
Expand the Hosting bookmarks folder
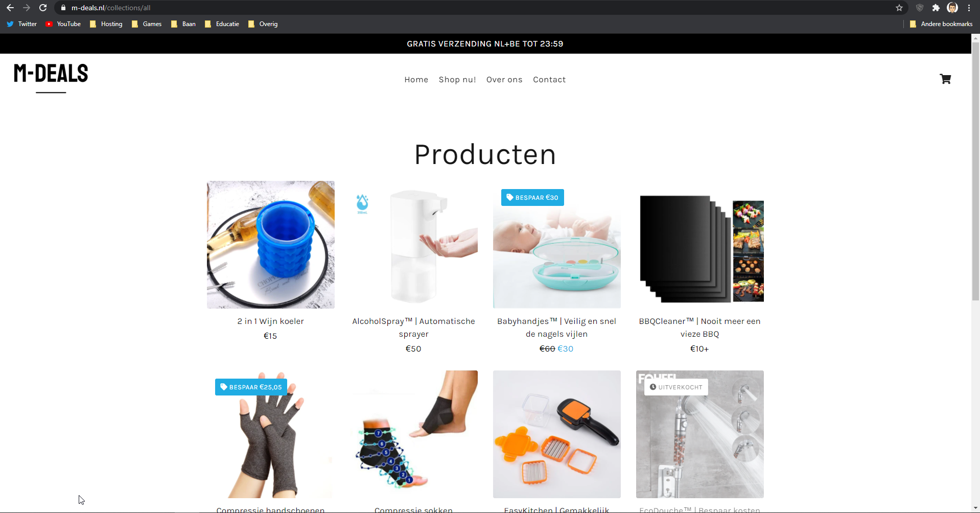click(106, 24)
